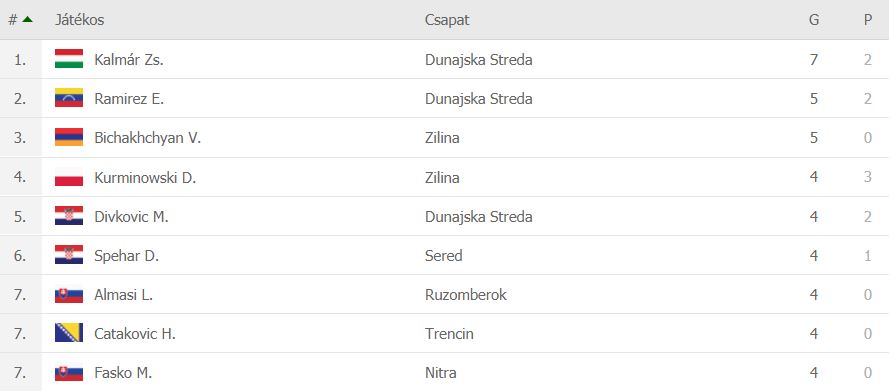
Task: Click the Croatian flag beside Spehar D.
Action: (69, 255)
